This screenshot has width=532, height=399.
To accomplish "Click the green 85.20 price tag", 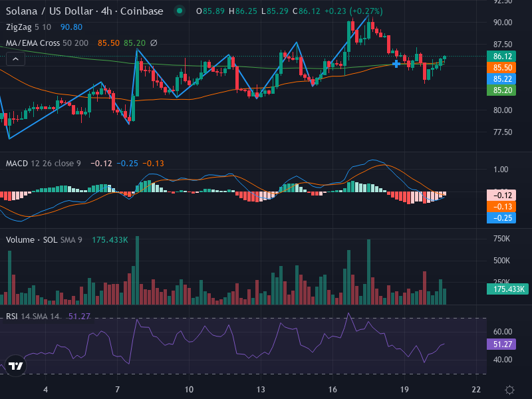I will [501, 90].
